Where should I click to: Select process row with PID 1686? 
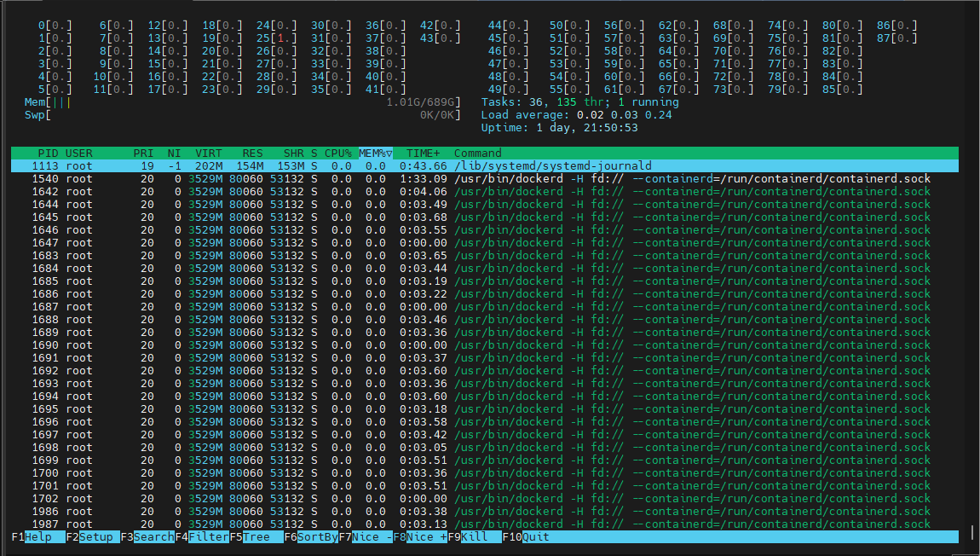coord(484,294)
